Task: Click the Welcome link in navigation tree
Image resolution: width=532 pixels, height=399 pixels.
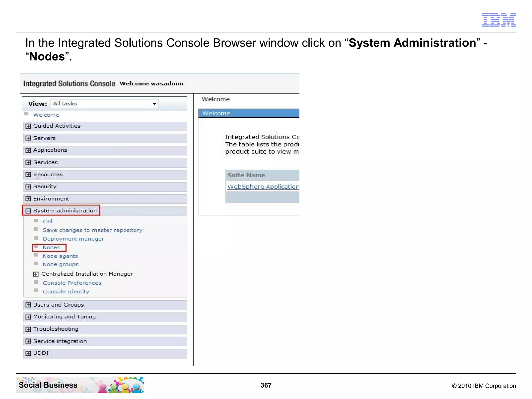Action: point(46,115)
